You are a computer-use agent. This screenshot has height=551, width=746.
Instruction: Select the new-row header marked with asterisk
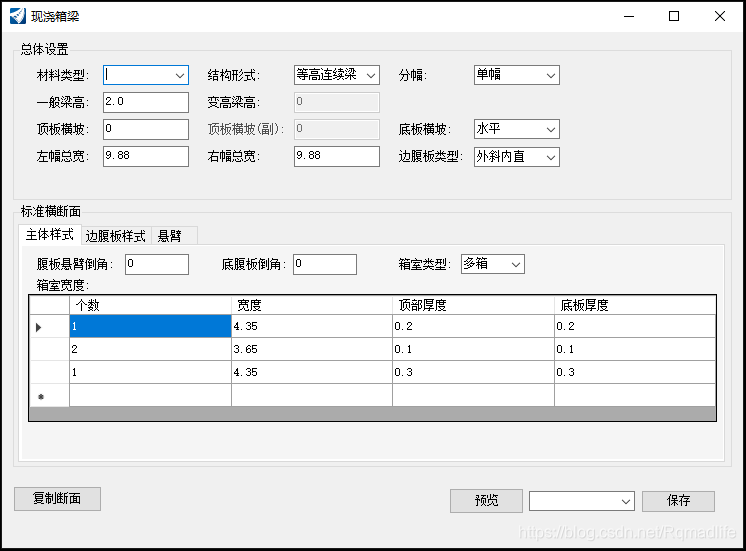49,395
